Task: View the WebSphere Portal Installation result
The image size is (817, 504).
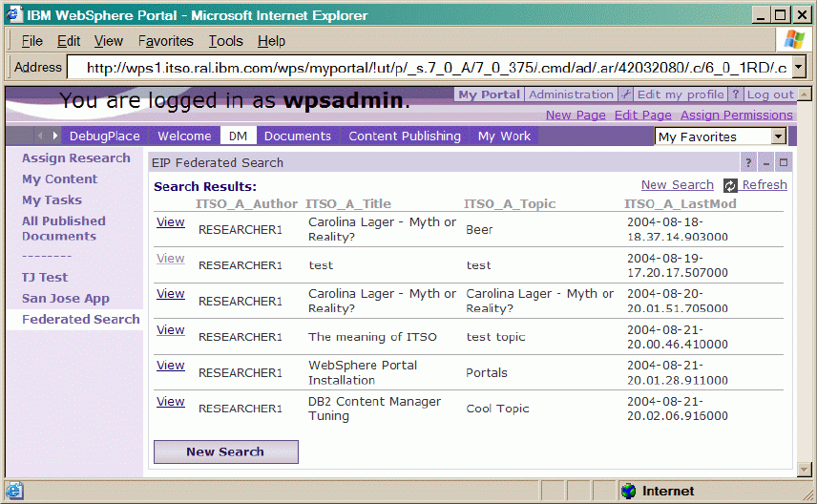Action: [170, 366]
